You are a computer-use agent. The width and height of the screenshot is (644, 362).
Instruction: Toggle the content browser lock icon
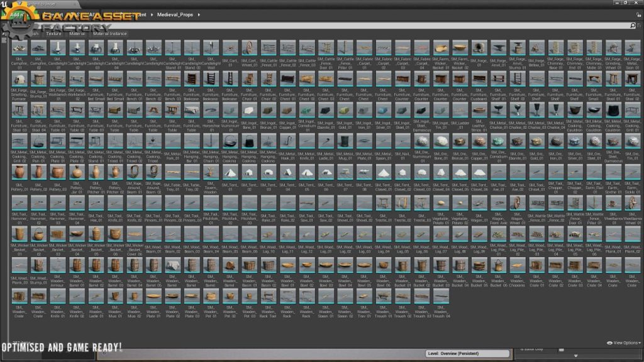(639, 15)
